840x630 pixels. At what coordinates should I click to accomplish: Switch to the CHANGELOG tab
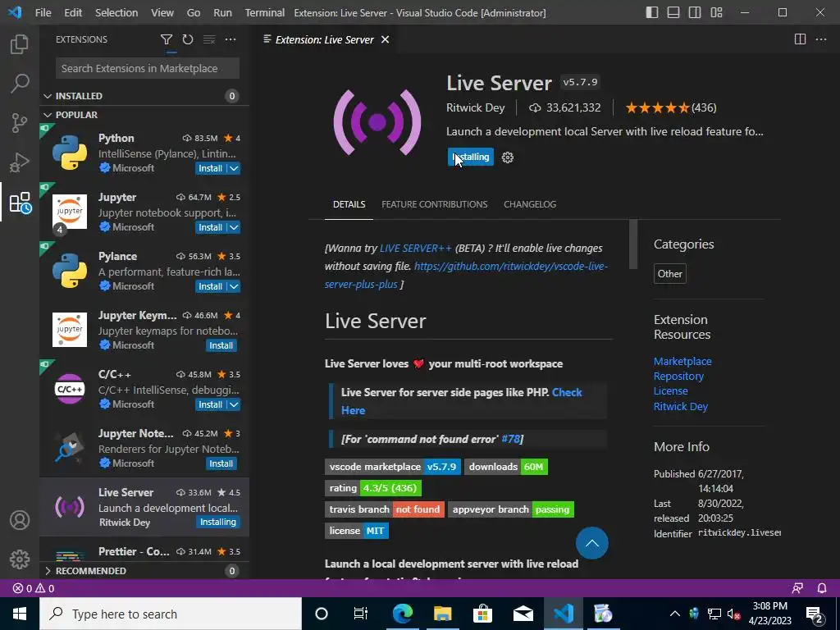pyautogui.click(x=530, y=204)
